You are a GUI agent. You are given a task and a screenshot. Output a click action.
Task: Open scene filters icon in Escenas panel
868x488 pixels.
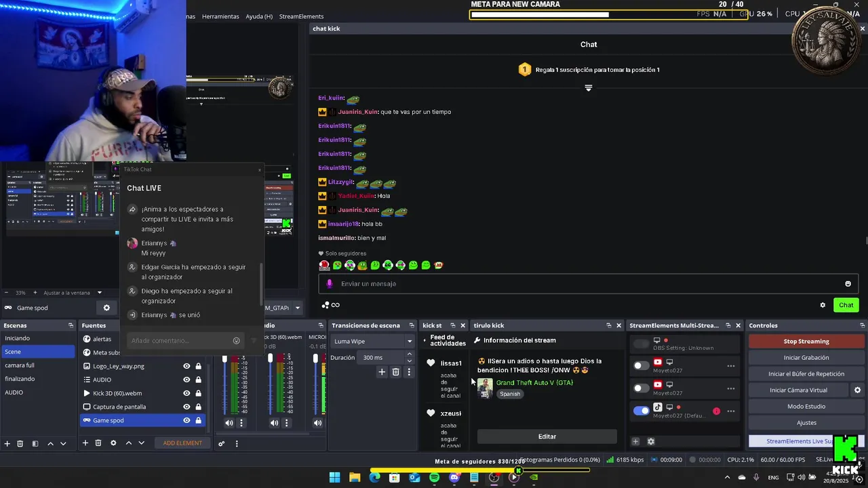pyautogui.click(x=35, y=443)
